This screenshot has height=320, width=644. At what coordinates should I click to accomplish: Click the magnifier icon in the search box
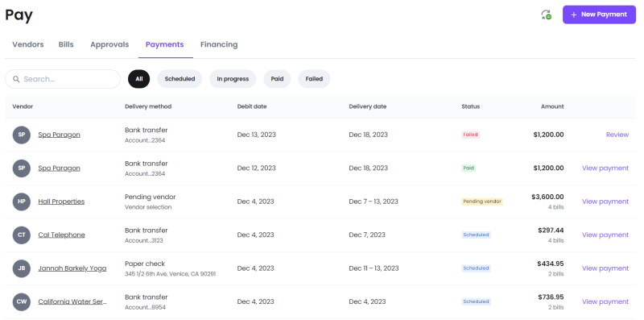pos(16,79)
